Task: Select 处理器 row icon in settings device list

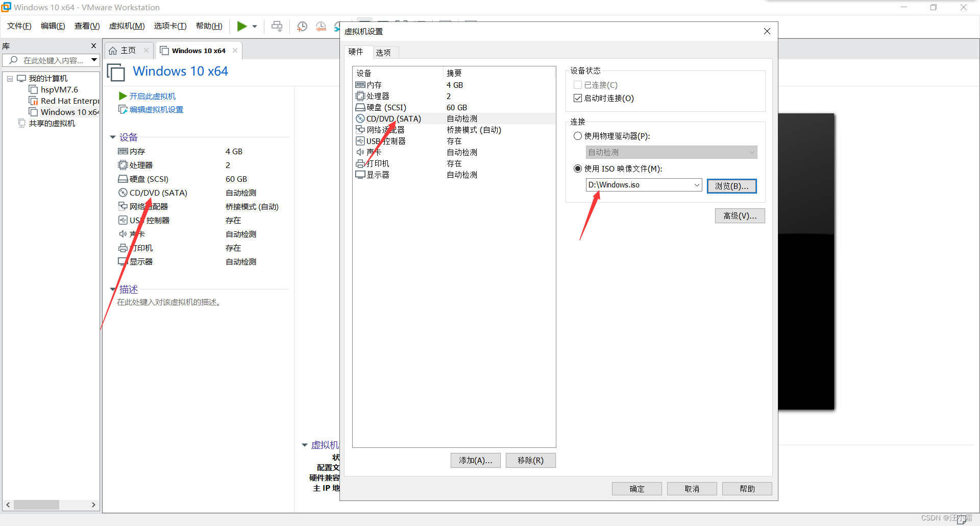Action: pyautogui.click(x=360, y=96)
